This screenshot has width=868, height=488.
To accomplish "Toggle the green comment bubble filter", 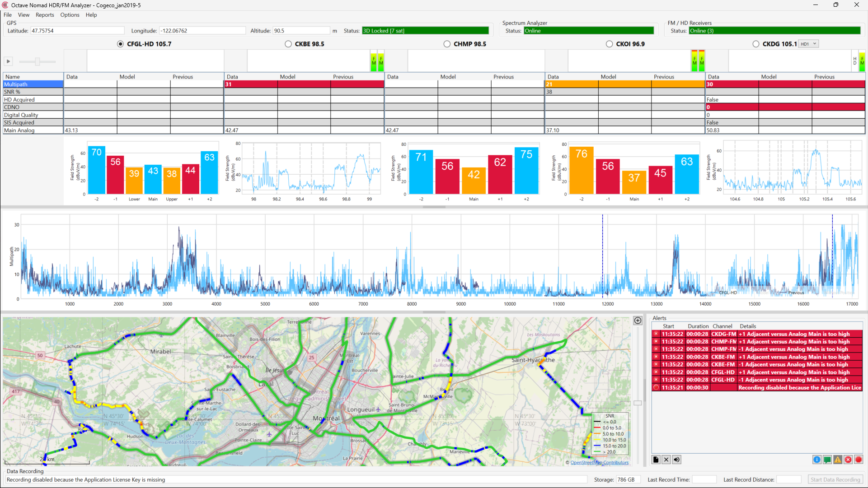I will (x=827, y=460).
